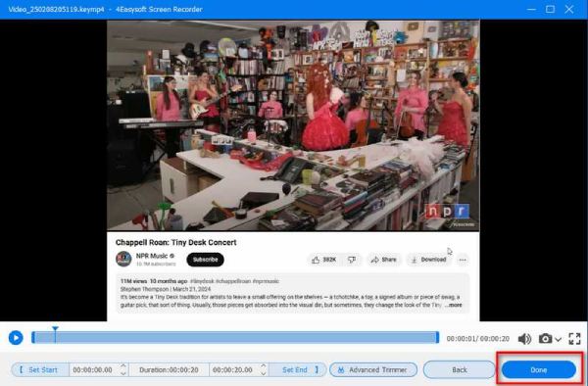The height and width of the screenshot is (386, 588).
Task: Click the dislike thumbs-down icon in recording
Action: [352, 260]
